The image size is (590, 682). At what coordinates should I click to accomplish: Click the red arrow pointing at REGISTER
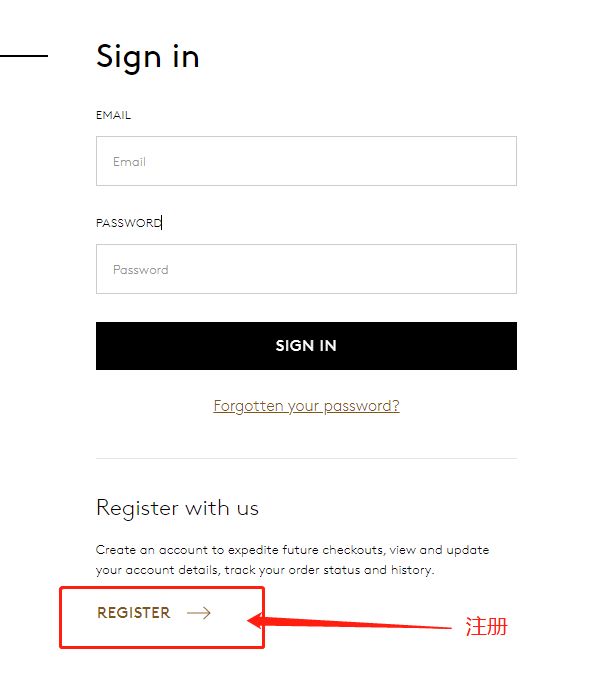(x=349, y=621)
